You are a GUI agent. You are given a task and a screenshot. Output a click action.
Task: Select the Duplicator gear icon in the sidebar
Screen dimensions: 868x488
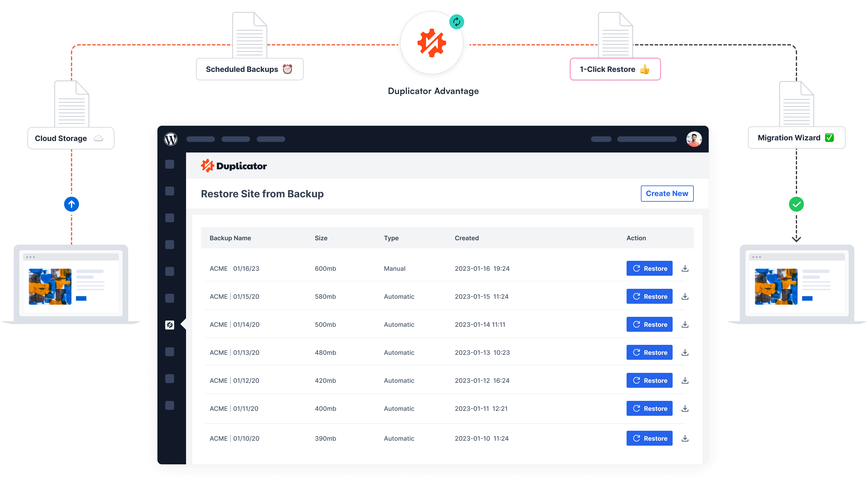[170, 325]
